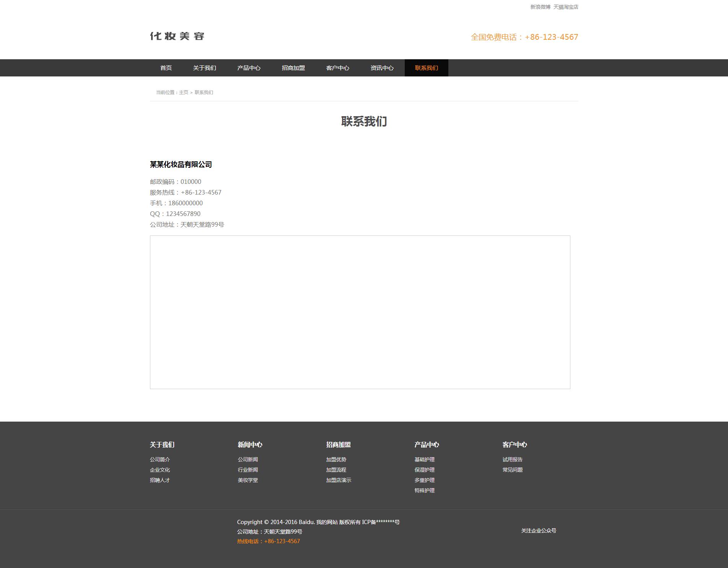The image size is (728, 568).
Task: Open 关于我们 in the navigation bar
Action: click(x=204, y=68)
